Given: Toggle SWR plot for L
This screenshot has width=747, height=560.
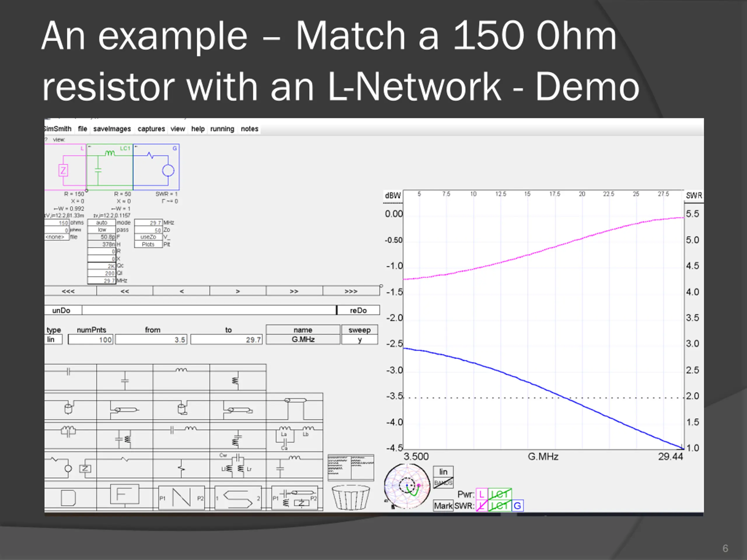Looking at the screenshot, I should coord(481,506).
